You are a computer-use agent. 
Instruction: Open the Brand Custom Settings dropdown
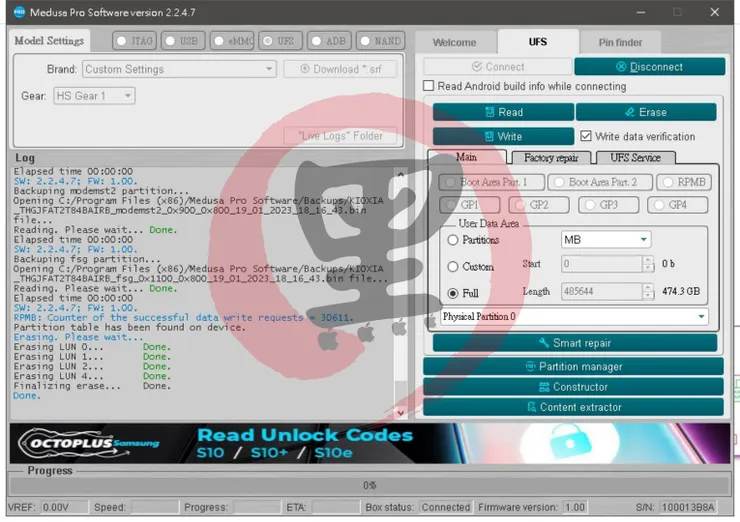coord(179,69)
